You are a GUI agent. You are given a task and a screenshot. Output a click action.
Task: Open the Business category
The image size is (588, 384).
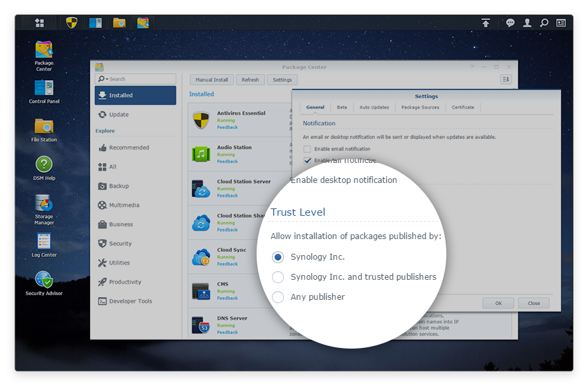click(136, 224)
